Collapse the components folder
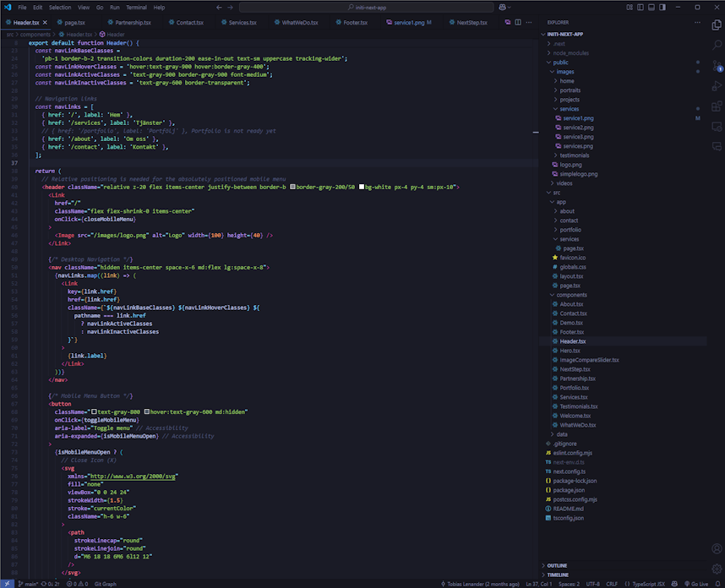 [624, 295]
